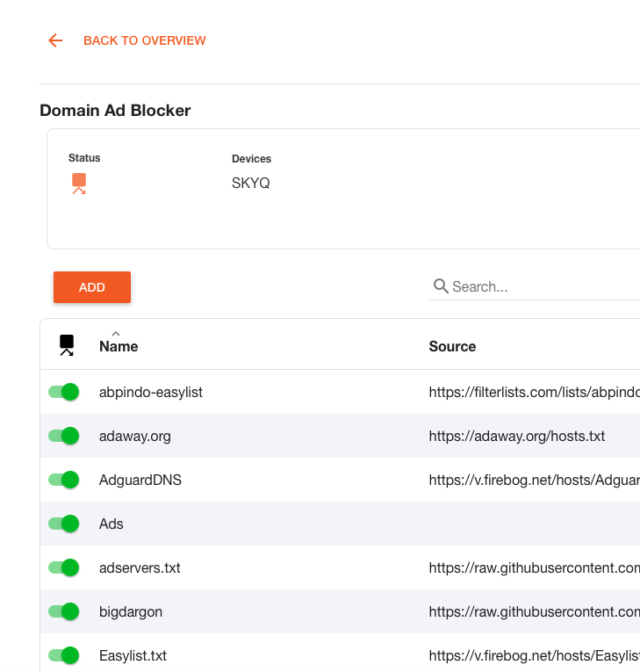Toggle the AdguardDNS list switch

tap(64, 480)
